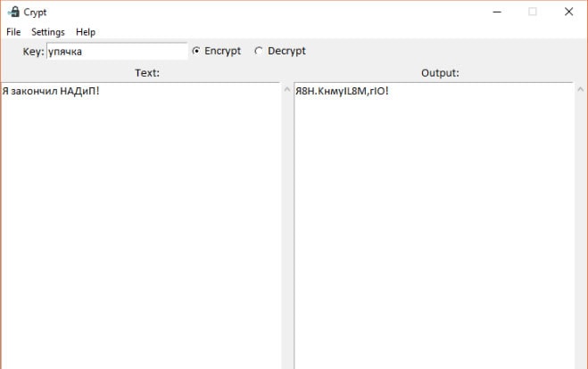588x369 pixels.
Task: Open the Help menu
Action: (x=86, y=32)
